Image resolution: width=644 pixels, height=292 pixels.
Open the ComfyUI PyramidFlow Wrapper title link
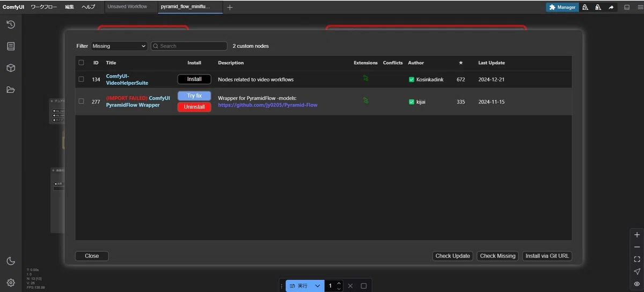coord(138,101)
